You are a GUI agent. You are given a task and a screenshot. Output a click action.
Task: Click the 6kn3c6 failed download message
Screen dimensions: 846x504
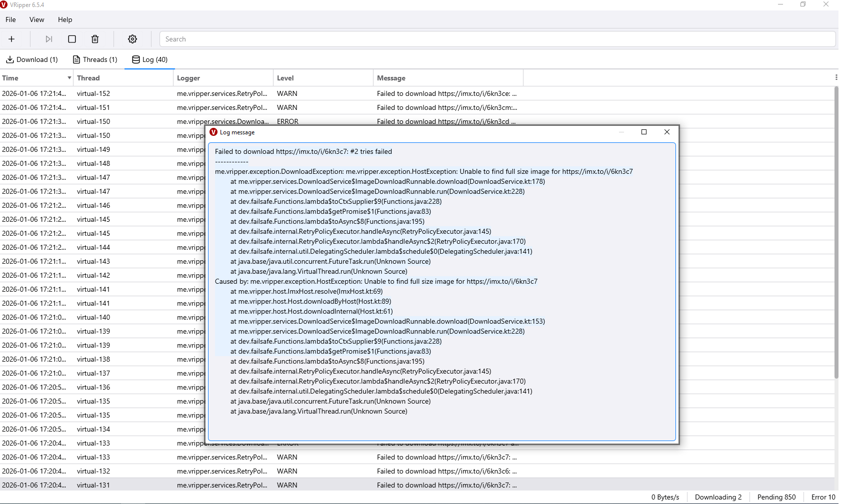[x=447, y=471]
